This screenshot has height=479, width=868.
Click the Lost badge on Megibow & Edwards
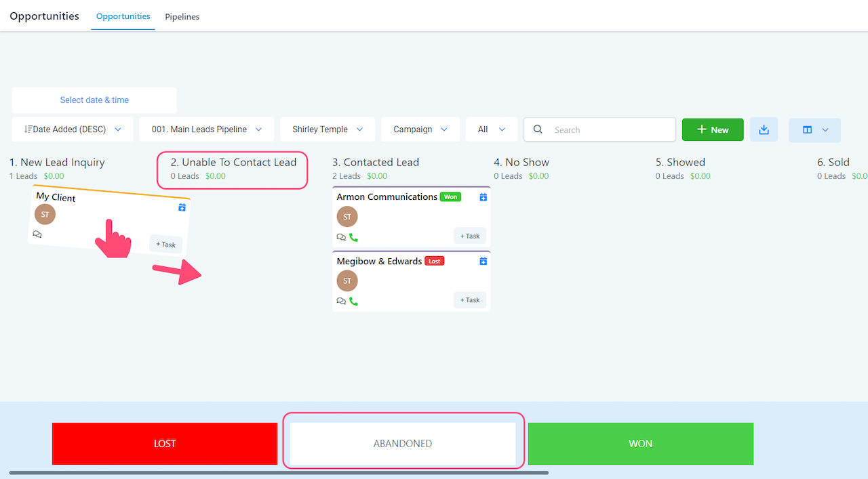click(434, 261)
